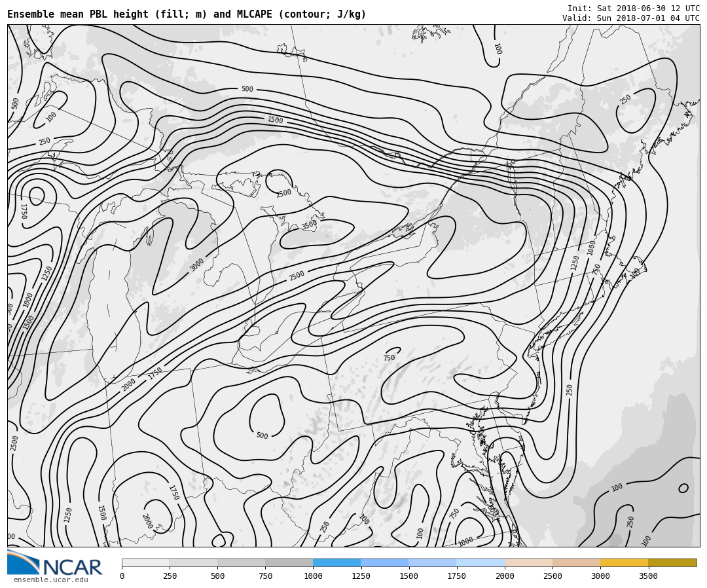
Task: Click the 'Valid: Sun 2018-07-01 04 UTC' text
Action: [631, 18]
